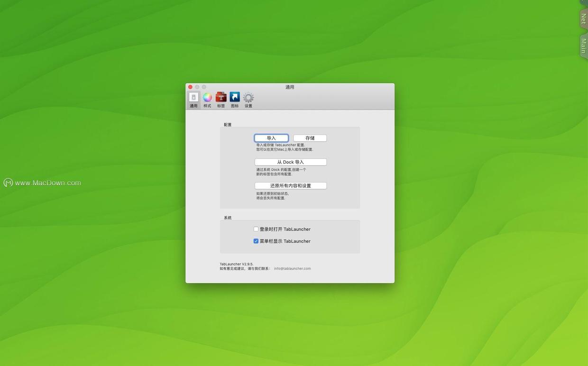Viewport: 588px width, 366px height.
Task: Click 还原所有内容和设置 reset button
Action: 291,186
